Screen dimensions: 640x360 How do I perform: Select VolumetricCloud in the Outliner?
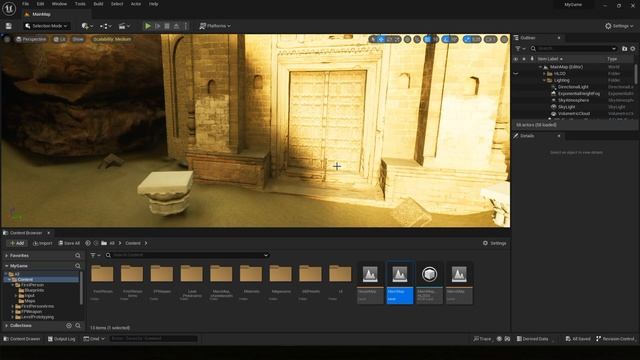coord(573,113)
